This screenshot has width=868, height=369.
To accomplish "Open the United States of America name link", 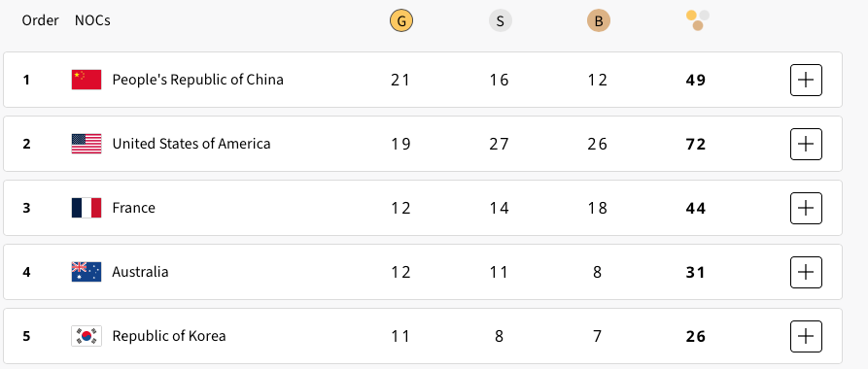I will click(x=191, y=144).
